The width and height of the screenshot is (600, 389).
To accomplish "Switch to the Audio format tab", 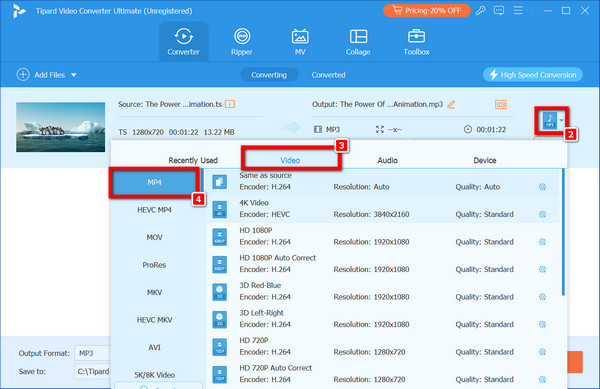I will (x=387, y=160).
